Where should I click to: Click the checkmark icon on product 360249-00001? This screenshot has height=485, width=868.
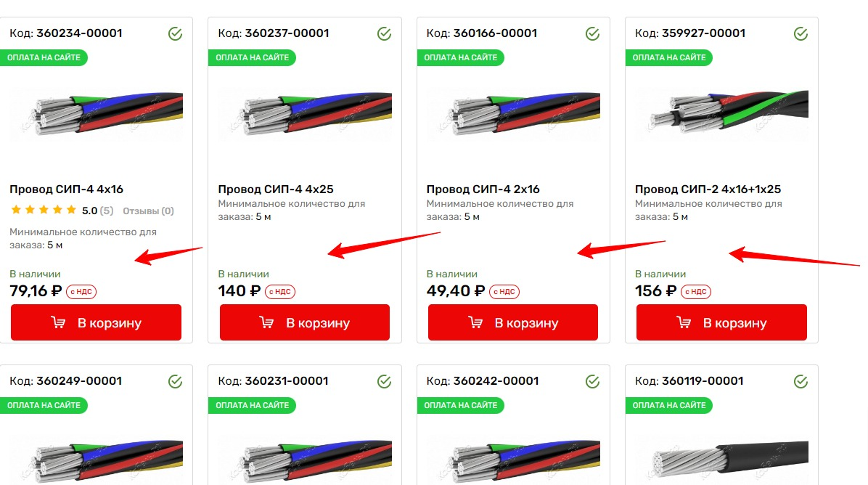(x=176, y=381)
